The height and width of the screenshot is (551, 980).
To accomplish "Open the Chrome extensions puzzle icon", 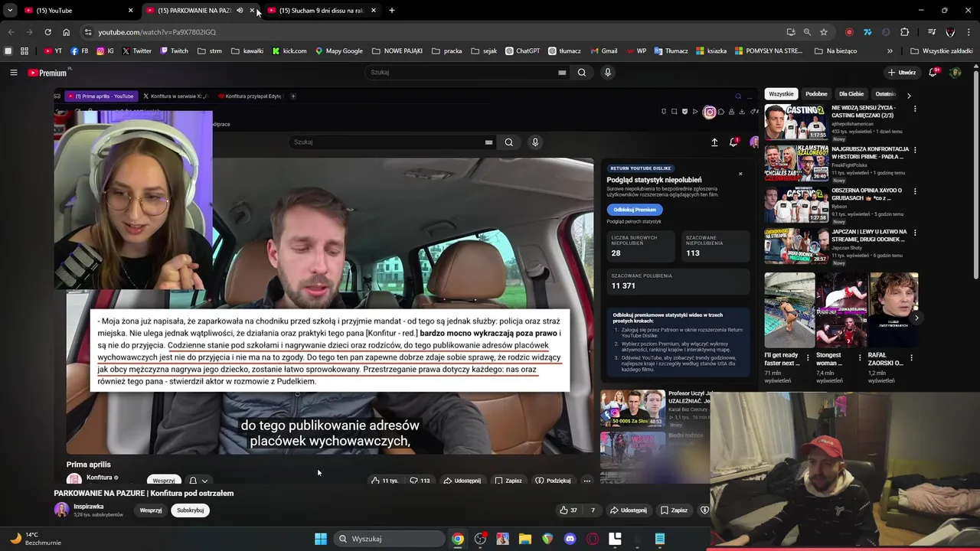I will tap(904, 32).
